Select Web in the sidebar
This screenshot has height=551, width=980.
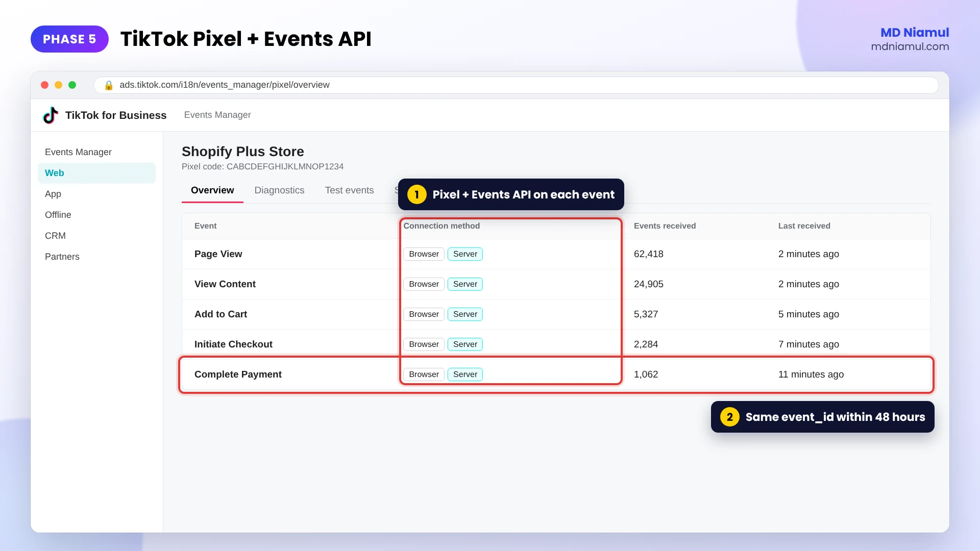point(96,173)
